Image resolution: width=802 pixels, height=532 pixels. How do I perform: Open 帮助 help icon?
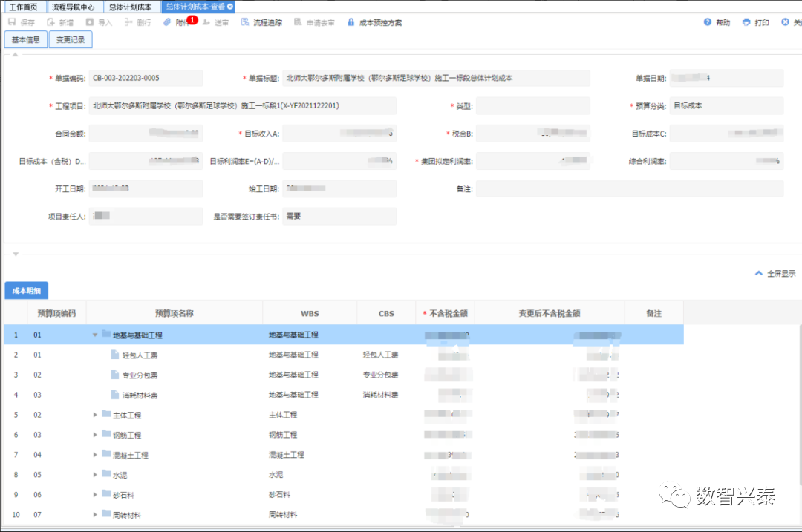[x=708, y=23]
